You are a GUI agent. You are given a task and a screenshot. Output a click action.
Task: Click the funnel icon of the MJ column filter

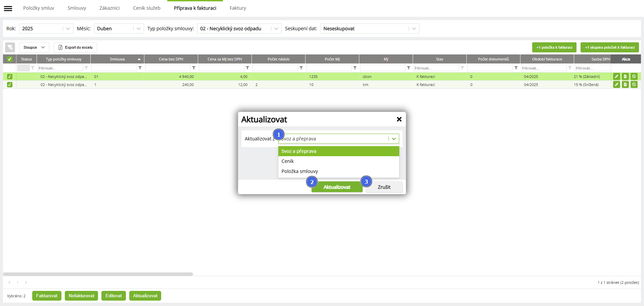point(409,68)
